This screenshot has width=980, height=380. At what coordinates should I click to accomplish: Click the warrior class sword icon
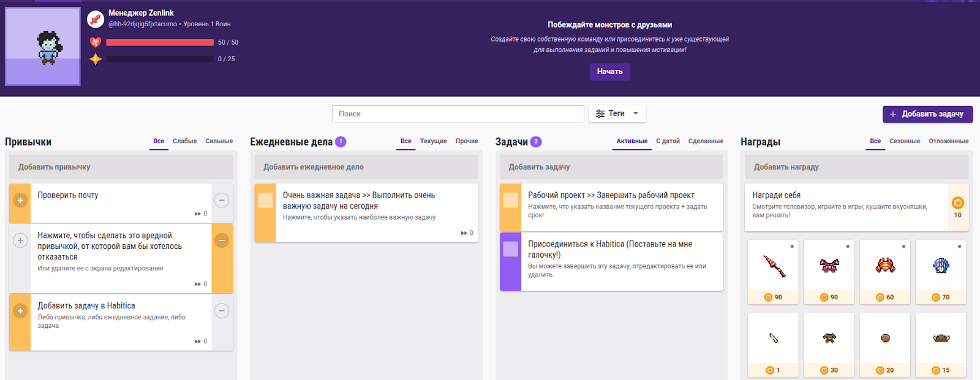pyautogui.click(x=95, y=19)
